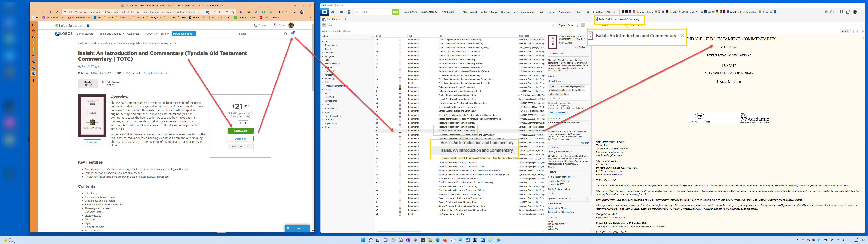Screen dimensions: 868x244
Task: Open the MBS shortcut in Logos toolbar
Action: [673, 12]
